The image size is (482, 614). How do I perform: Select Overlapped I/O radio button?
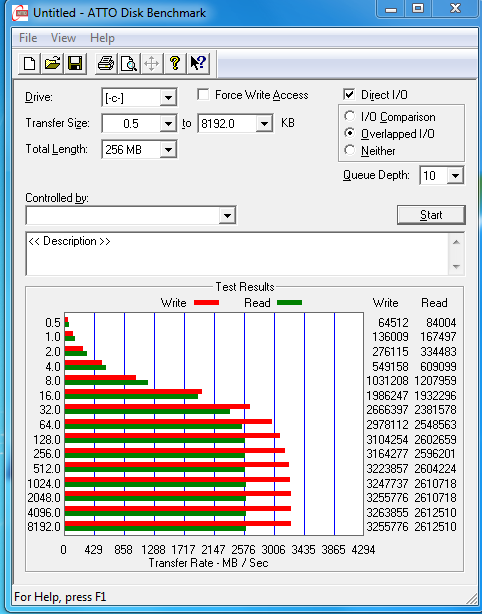click(x=349, y=133)
